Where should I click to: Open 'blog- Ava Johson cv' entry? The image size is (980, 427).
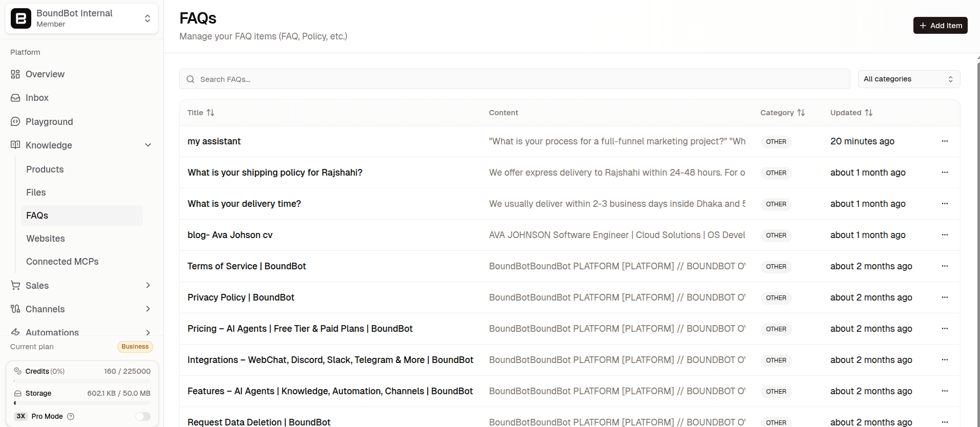coord(230,235)
